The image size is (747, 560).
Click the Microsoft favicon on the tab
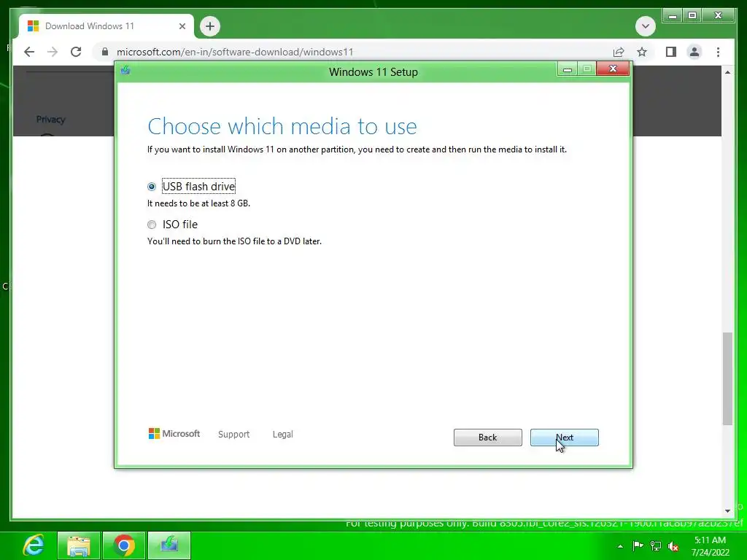pyautogui.click(x=33, y=26)
